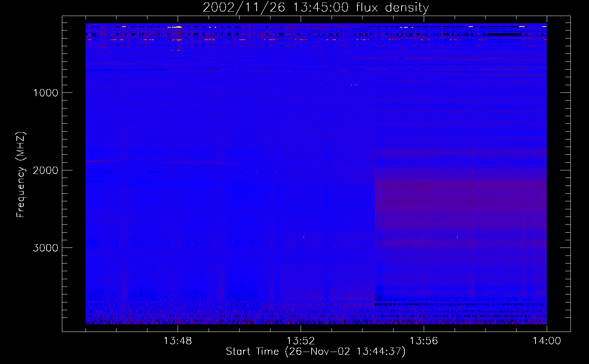
Task: Click the 3000 frequency tick label
Action: [x=46, y=248]
